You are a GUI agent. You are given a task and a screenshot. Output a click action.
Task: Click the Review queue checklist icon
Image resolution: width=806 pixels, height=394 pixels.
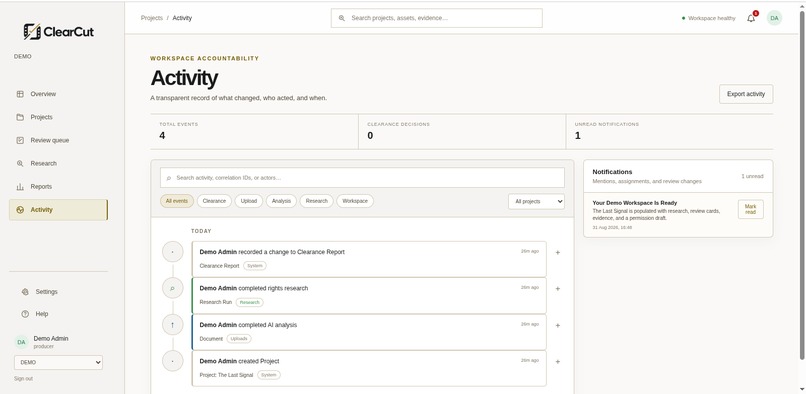[20, 140]
